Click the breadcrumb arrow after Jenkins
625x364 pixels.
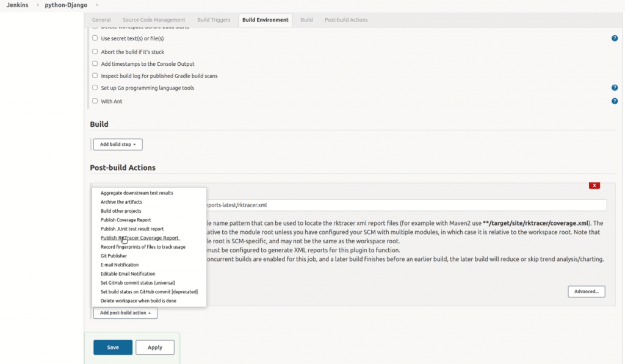(x=38, y=5)
